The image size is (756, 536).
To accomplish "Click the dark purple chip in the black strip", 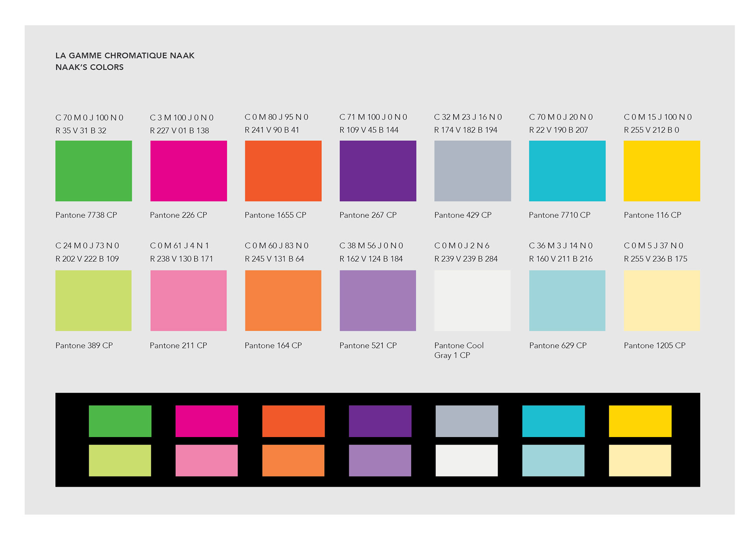I will pyautogui.click(x=380, y=421).
